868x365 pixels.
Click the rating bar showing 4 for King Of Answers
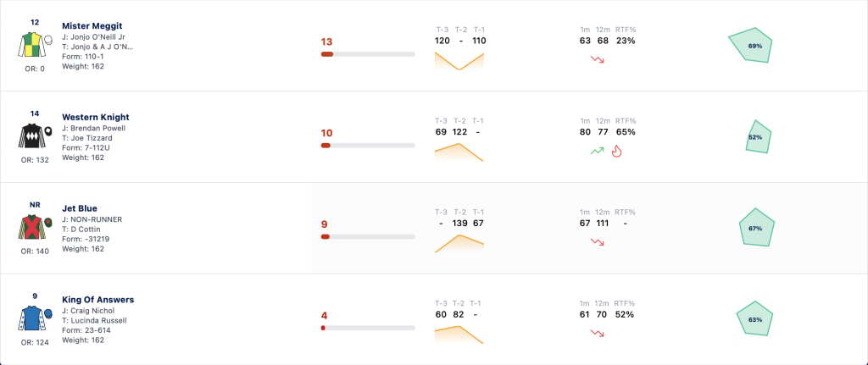pyautogui.click(x=368, y=328)
